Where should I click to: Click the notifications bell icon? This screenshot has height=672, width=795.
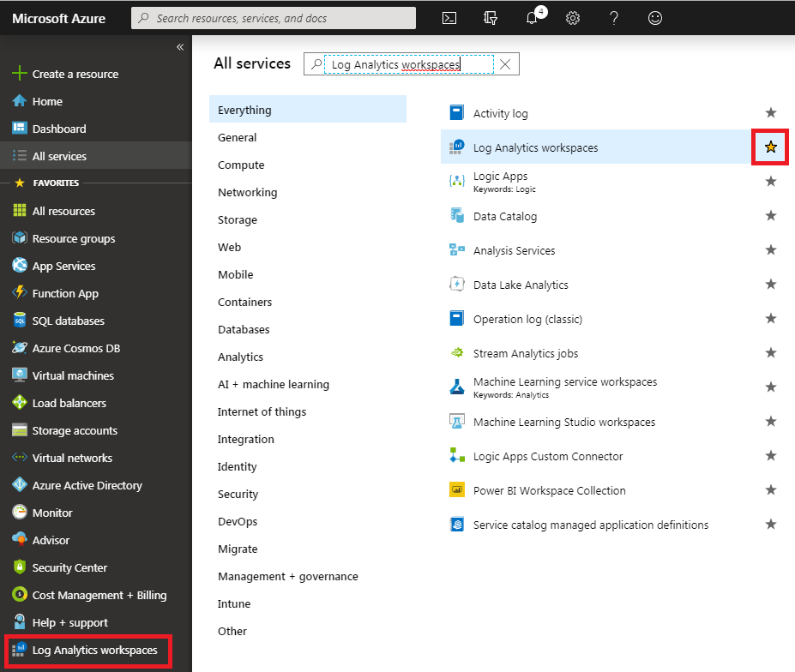(x=533, y=18)
